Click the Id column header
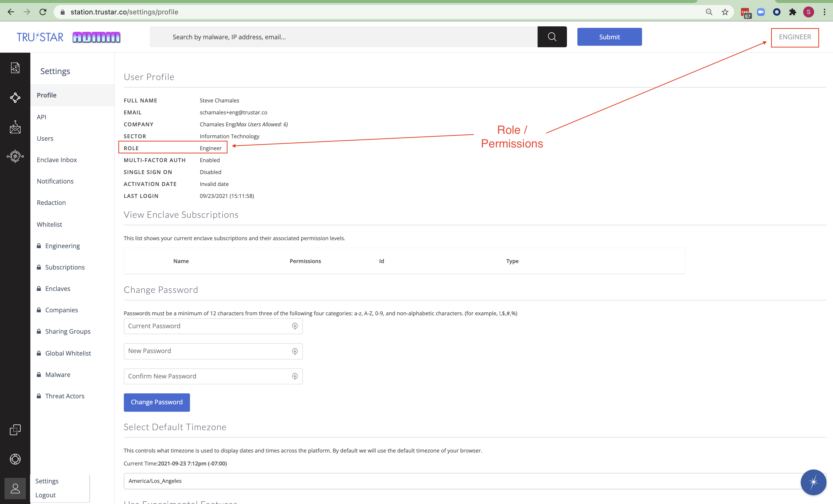This screenshot has height=504, width=833. point(381,261)
